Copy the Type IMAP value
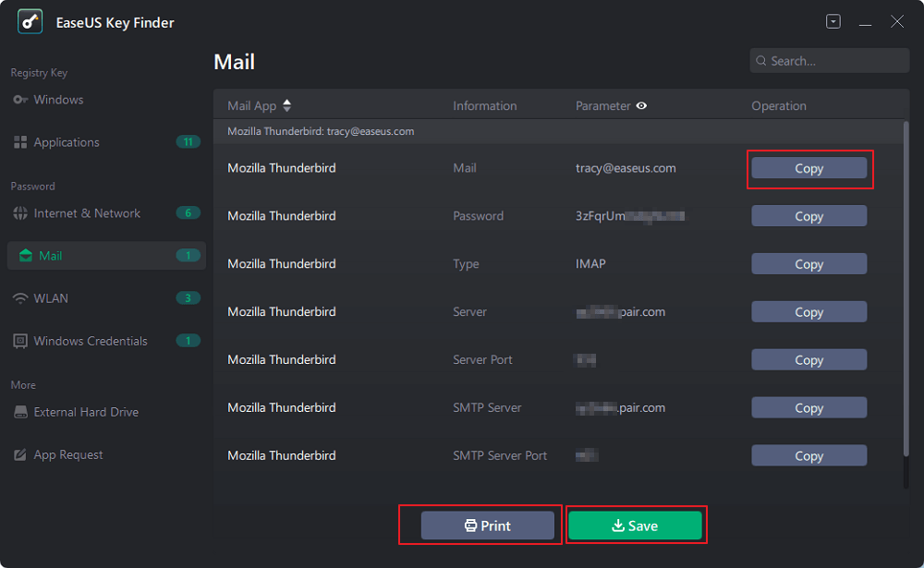Screen dimensions: 924x568 [x=808, y=264]
